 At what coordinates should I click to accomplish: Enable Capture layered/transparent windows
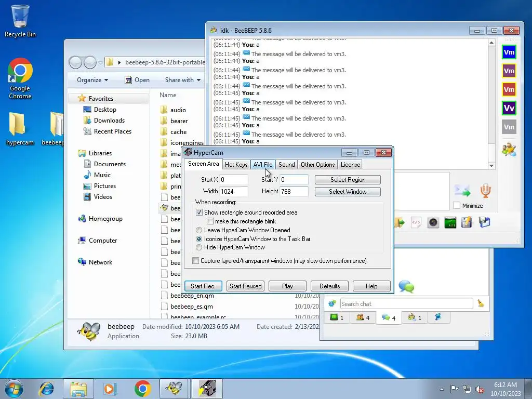coord(195,261)
